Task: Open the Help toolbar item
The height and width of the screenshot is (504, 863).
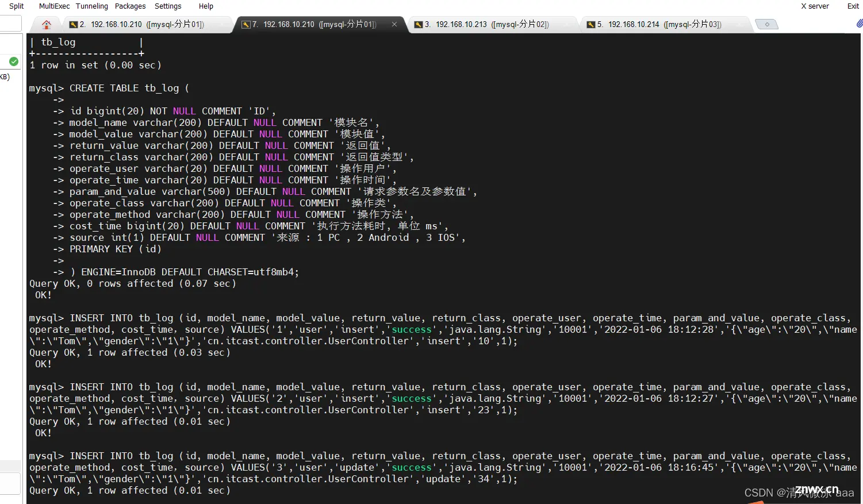Action: point(206,6)
